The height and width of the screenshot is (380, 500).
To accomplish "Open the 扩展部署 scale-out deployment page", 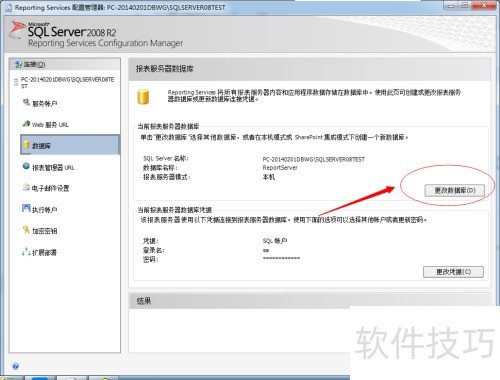I will click(45, 252).
